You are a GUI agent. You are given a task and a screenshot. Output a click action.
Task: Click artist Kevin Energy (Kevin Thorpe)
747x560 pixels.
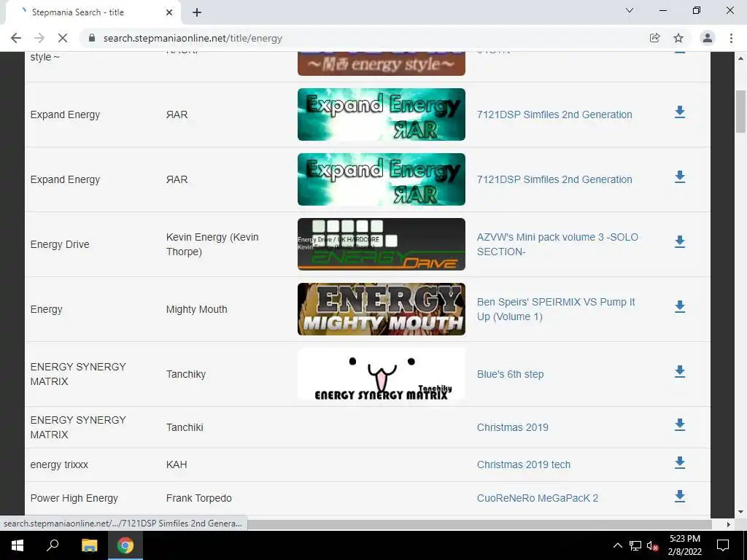pyautogui.click(x=212, y=244)
